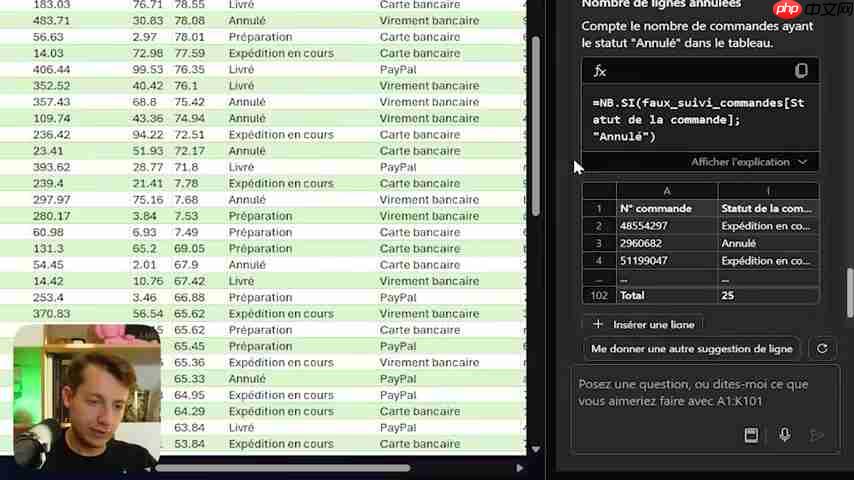Click the fx formula icon
The width and height of the screenshot is (854, 480).
pyautogui.click(x=600, y=71)
